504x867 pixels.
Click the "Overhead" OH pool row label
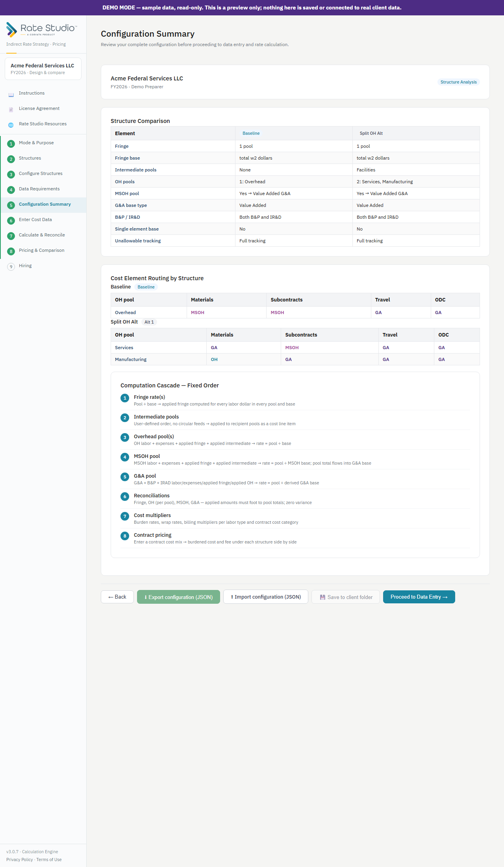pyautogui.click(x=125, y=313)
